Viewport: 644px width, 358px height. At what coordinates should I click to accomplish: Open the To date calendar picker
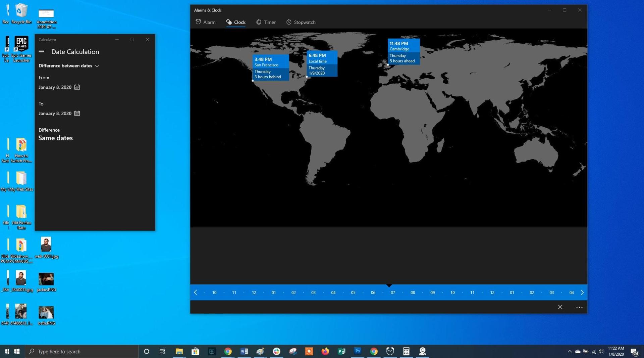pyautogui.click(x=77, y=114)
